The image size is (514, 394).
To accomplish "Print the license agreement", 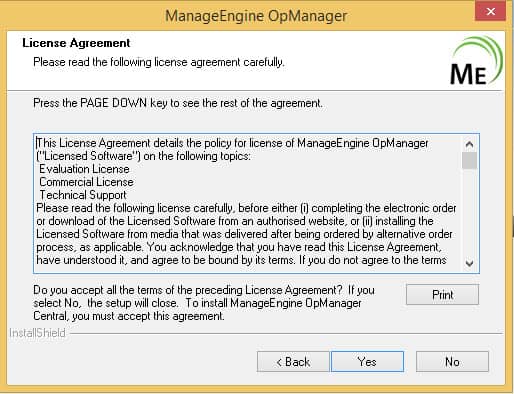I will pos(442,294).
